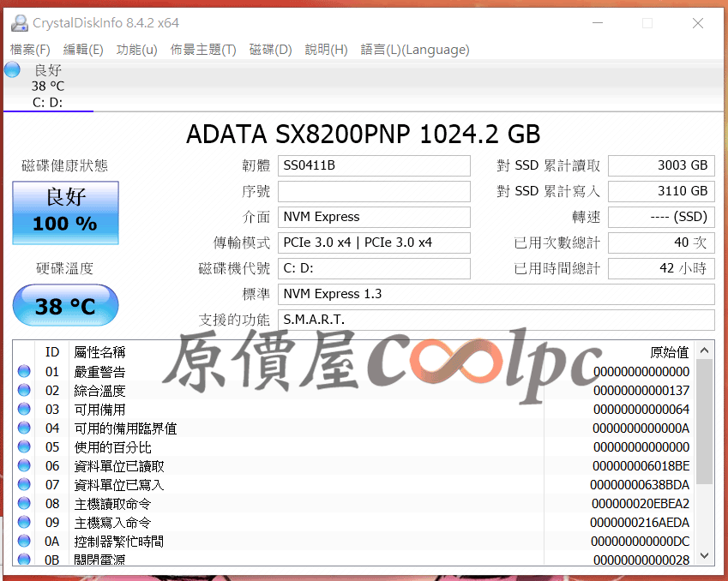
Task: Click status orb for attribute 04 可用的備用臨界值
Action: point(24,428)
